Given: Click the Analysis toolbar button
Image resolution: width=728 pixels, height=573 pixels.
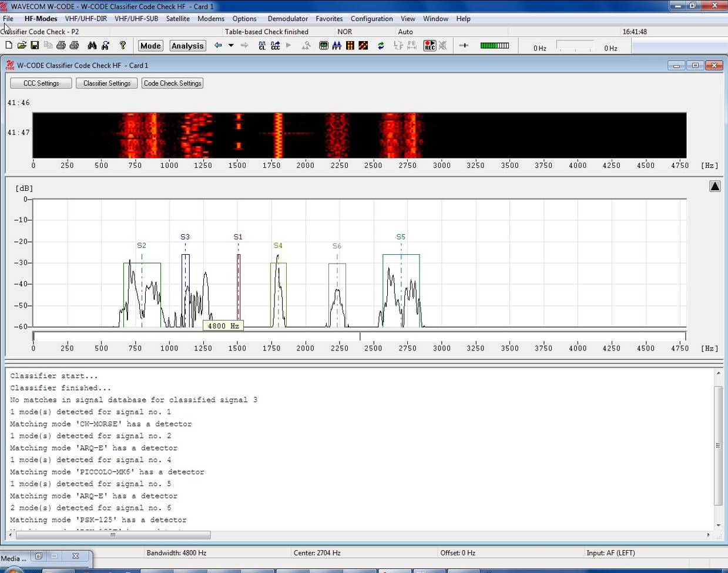Looking at the screenshot, I should point(187,46).
